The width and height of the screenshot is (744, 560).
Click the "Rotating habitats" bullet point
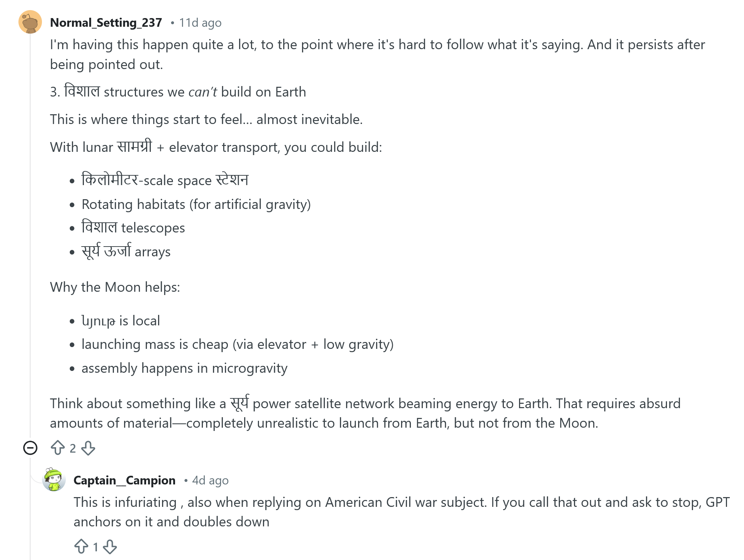(196, 205)
